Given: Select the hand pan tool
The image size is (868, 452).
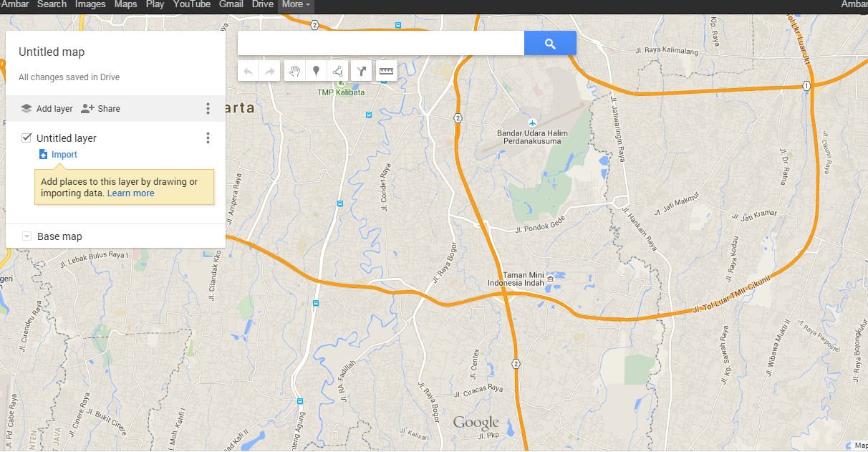Looking at the screenshot, I should [294, 71].
